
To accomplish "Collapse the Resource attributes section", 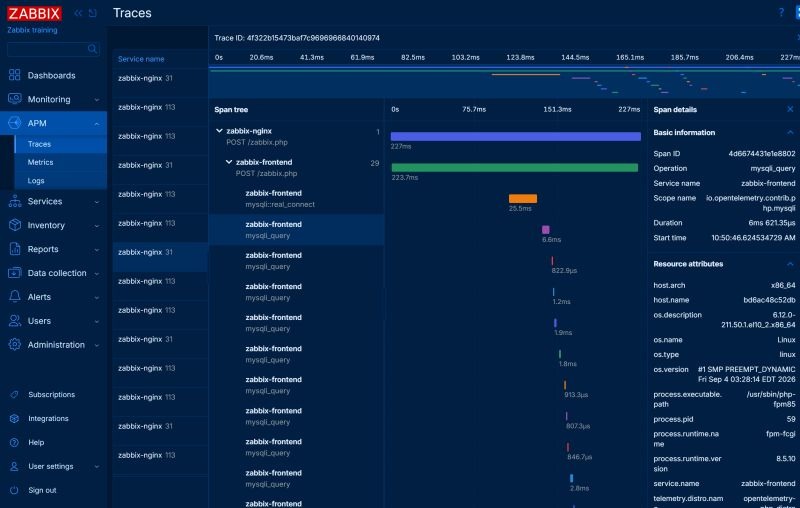I will (790, 264).
